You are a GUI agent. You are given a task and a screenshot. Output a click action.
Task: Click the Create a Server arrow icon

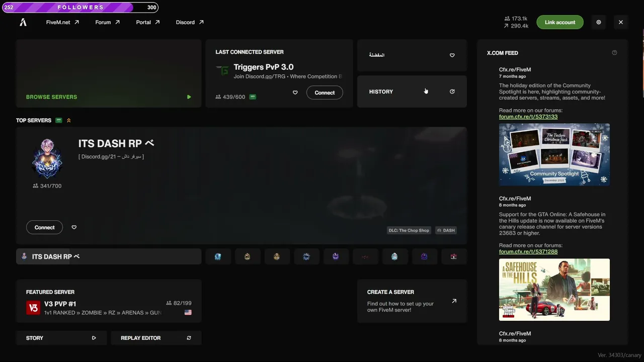(454, 301)
